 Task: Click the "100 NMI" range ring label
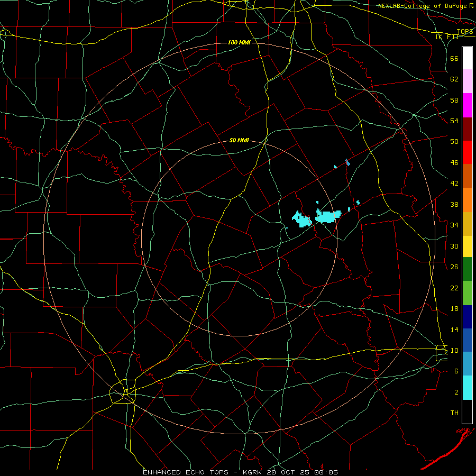point(239,42)
